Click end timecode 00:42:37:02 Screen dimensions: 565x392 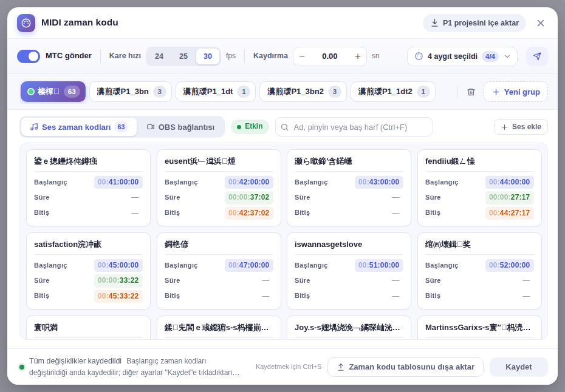pos(248,213)
